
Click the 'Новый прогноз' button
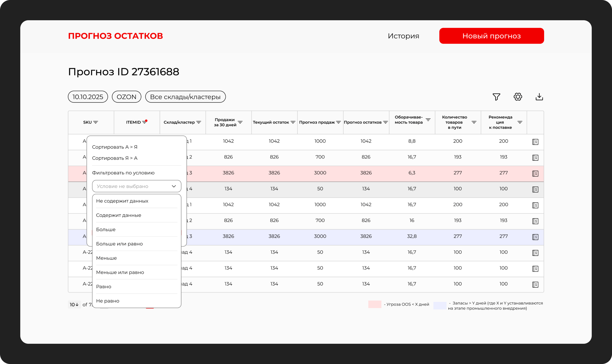491,36
